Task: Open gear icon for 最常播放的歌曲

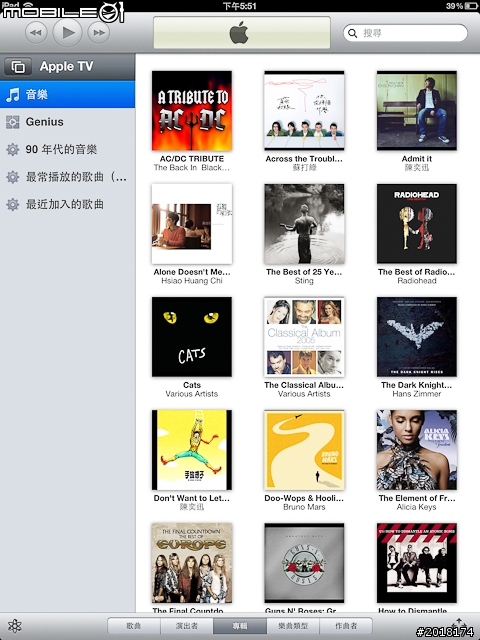Action: pyautogui.click(x=13, y=177)
